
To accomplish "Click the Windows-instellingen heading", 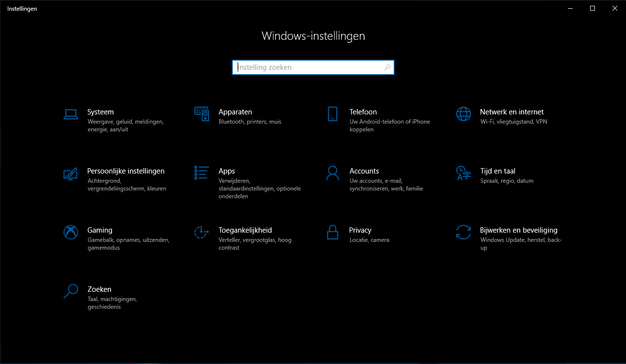I will [313, 36].
